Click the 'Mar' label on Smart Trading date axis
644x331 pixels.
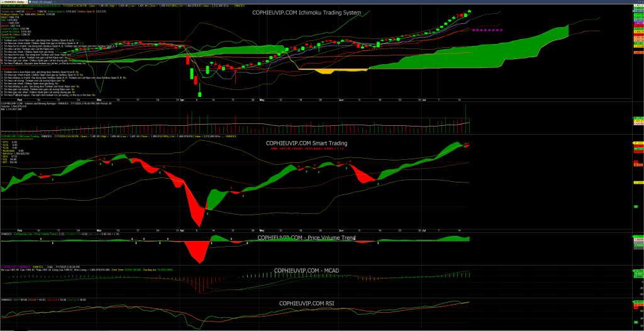click(99, 231)
